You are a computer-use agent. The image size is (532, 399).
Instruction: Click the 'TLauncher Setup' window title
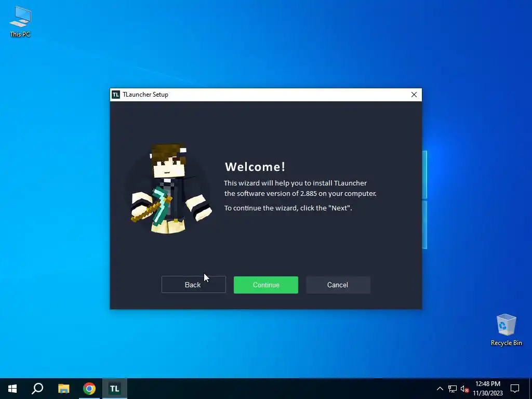[x=145, y=95]
